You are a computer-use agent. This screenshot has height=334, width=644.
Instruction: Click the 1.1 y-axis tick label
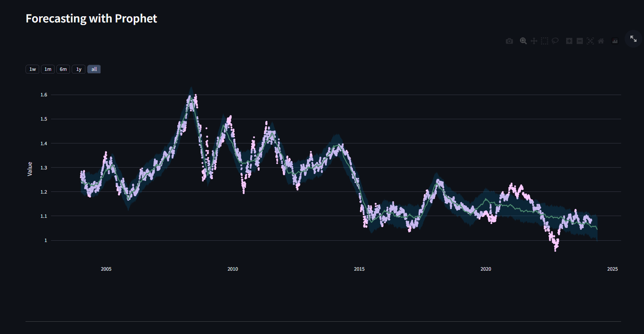[x=44, y=216]
